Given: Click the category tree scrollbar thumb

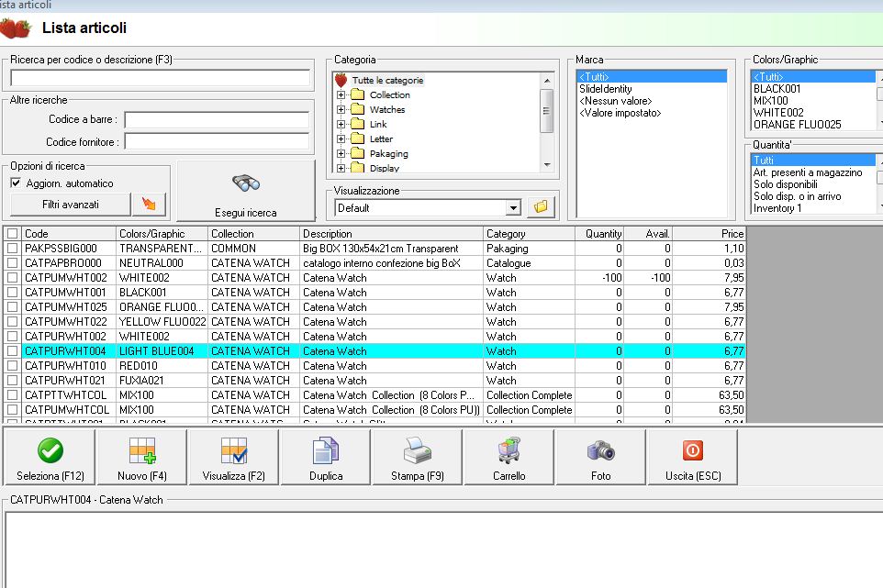Looking at the screenshot, I should (547, 111).
